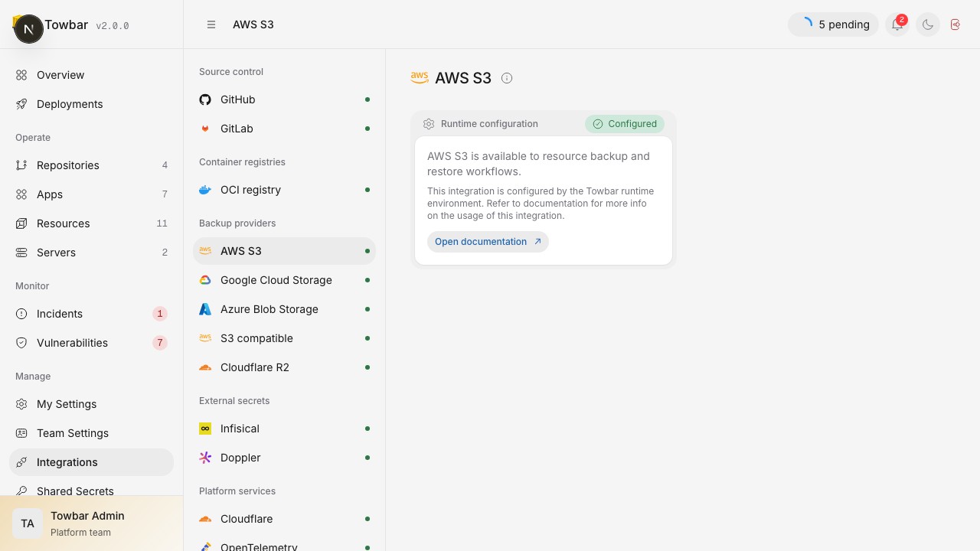Click the Towbar Admin user profile
Image resolution: width=980 pixels, height=551 pixels.
click(92, 523)
